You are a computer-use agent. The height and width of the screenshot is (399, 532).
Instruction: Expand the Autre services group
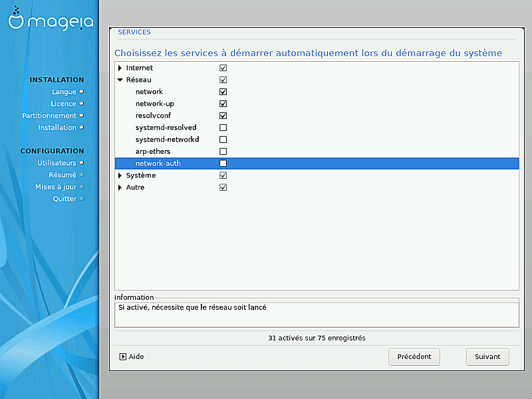tap(120, 188)
